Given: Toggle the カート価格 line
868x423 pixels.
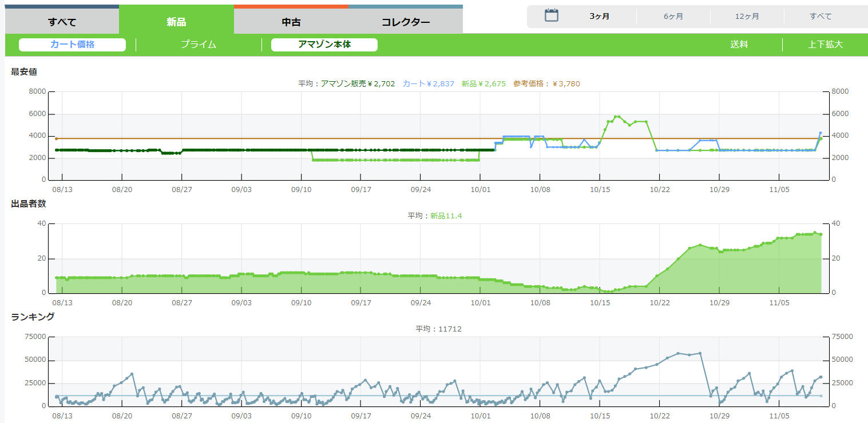Looking at the screenshot, I should coord(72,45).
